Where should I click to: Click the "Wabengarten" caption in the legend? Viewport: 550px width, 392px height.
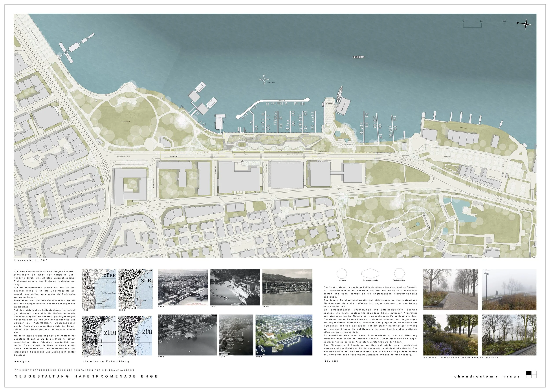pos(399,280)
